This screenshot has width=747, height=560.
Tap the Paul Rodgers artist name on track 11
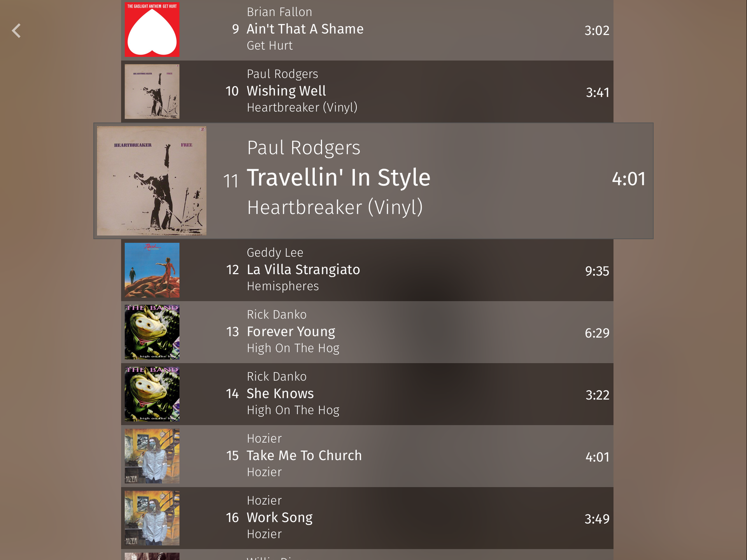[304, 148]
